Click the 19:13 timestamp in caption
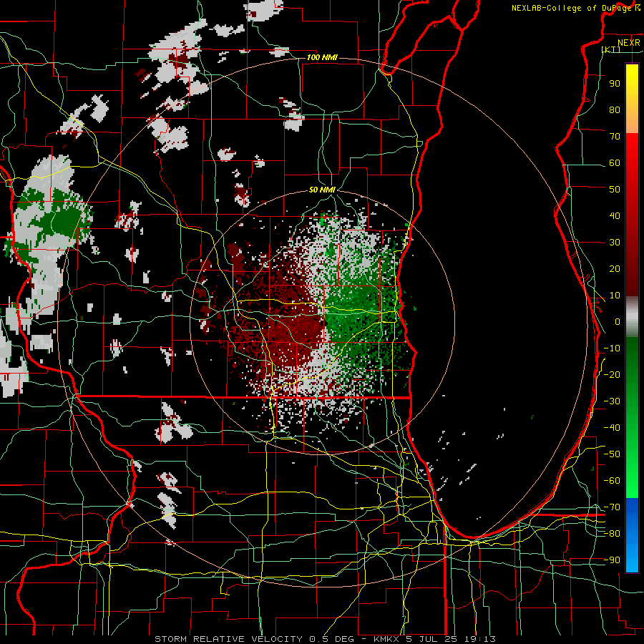644x644 pixels. point(479,639)
